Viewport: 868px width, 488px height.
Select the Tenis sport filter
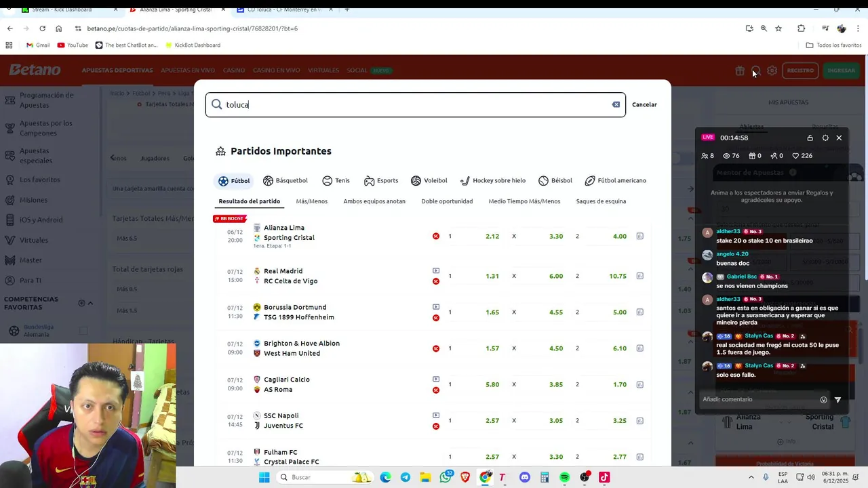click(336, 181)
